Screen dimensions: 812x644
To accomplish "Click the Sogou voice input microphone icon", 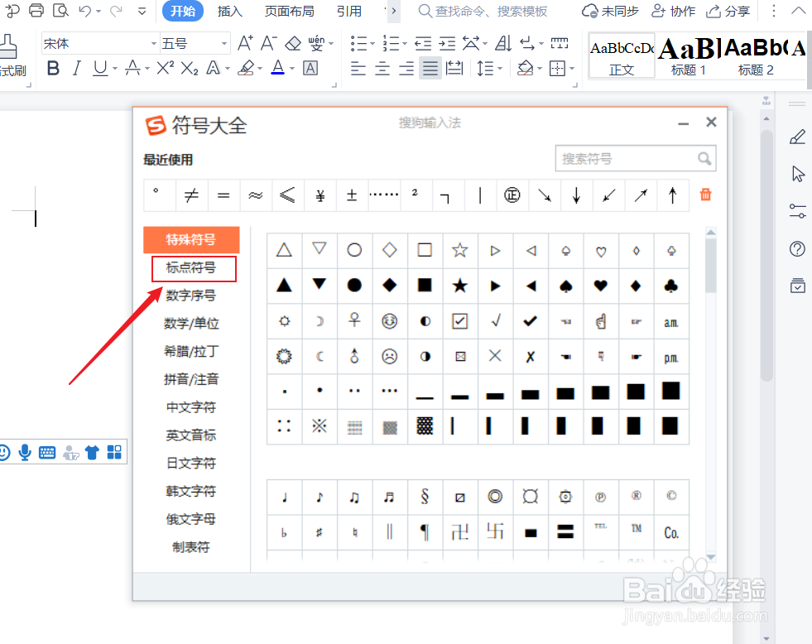I will [25, 452].
